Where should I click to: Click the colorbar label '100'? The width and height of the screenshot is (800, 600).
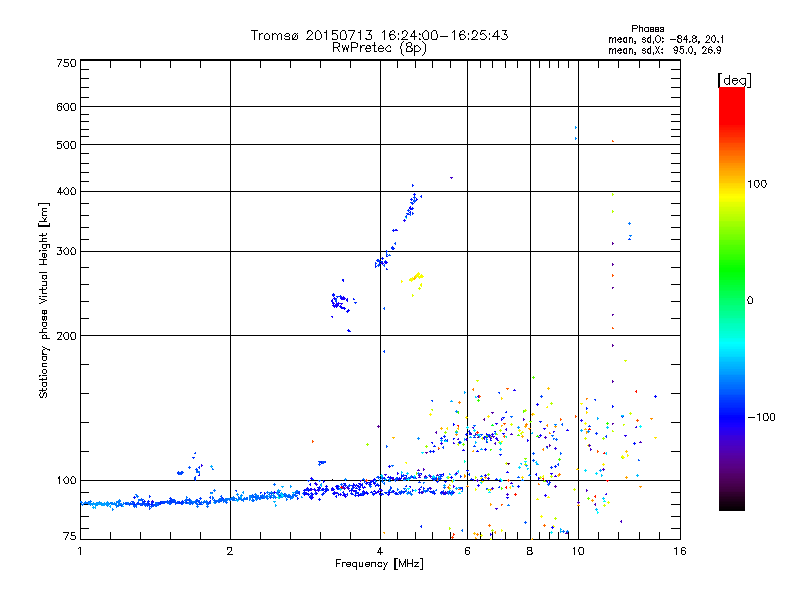(757, 184)
